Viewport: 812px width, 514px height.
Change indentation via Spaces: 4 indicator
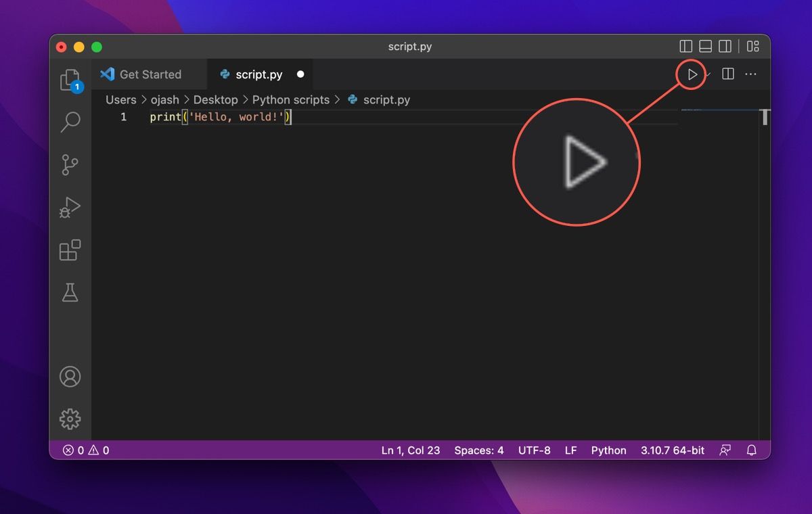pos(478,450)
